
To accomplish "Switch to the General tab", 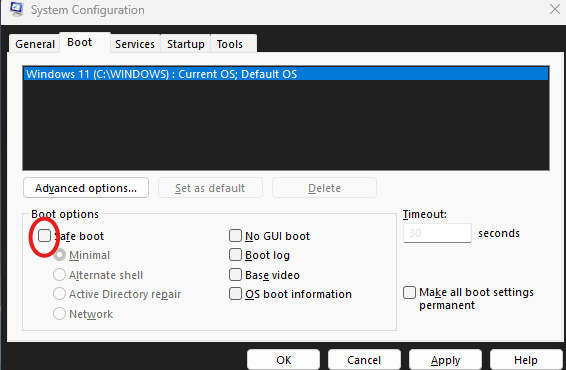I will click(x=35, y=44).
